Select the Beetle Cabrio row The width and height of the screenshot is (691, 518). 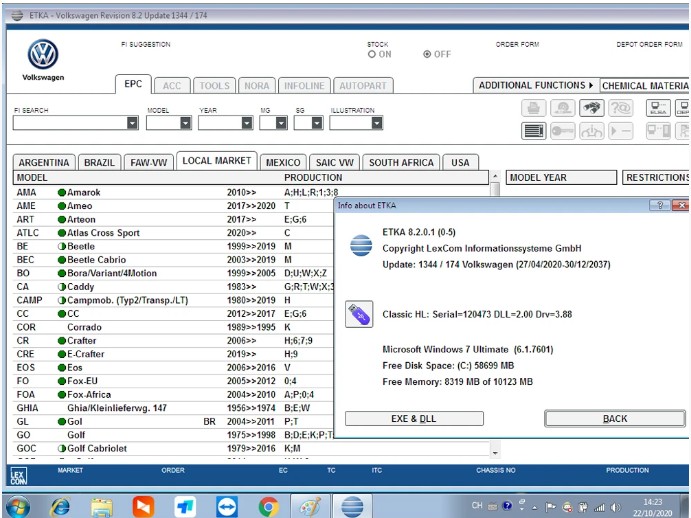(174, 260)
